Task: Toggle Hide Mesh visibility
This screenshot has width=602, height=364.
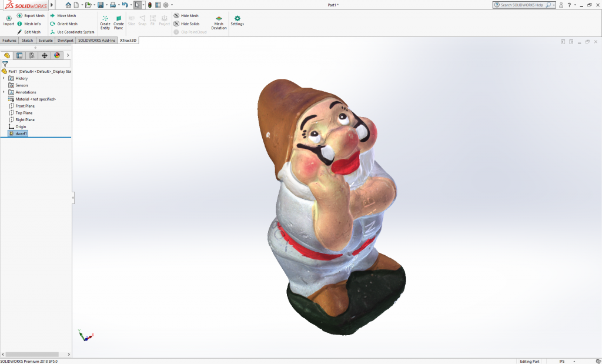Action: (189, 16)
